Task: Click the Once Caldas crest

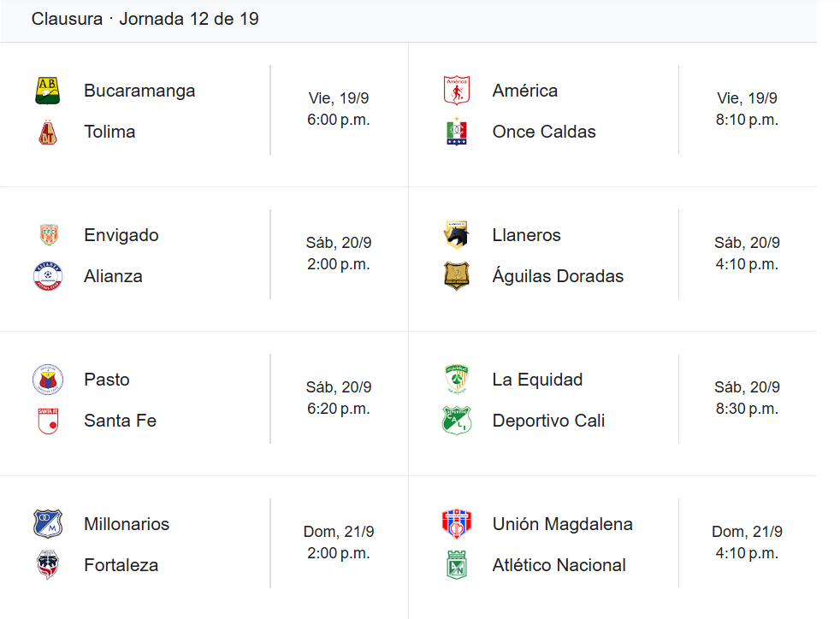Action: 457,132
